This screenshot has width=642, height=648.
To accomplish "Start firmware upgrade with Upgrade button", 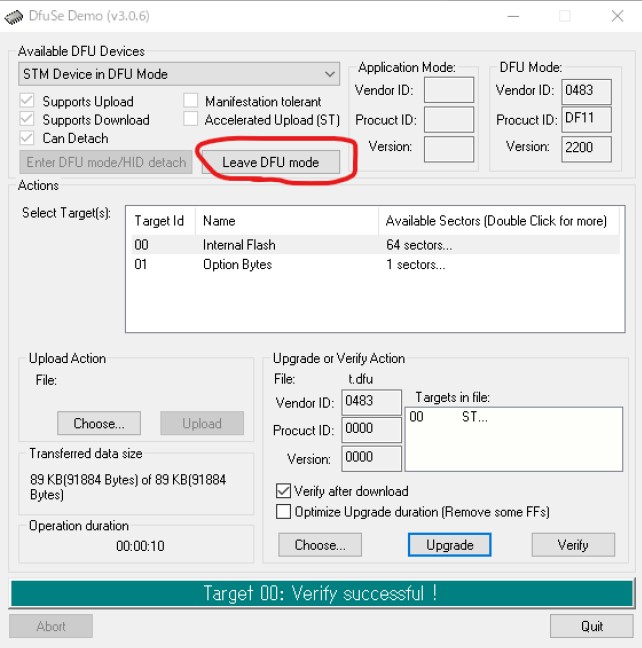I will pos(449,545).
